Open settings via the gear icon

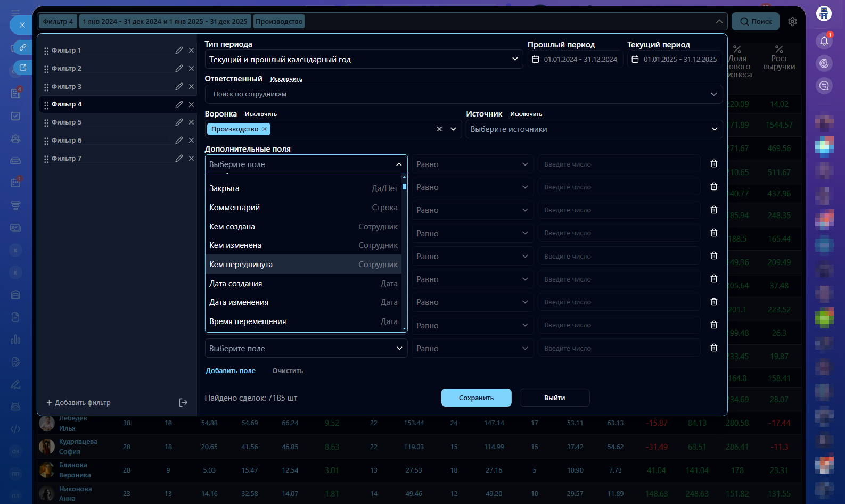coord(792,22)
